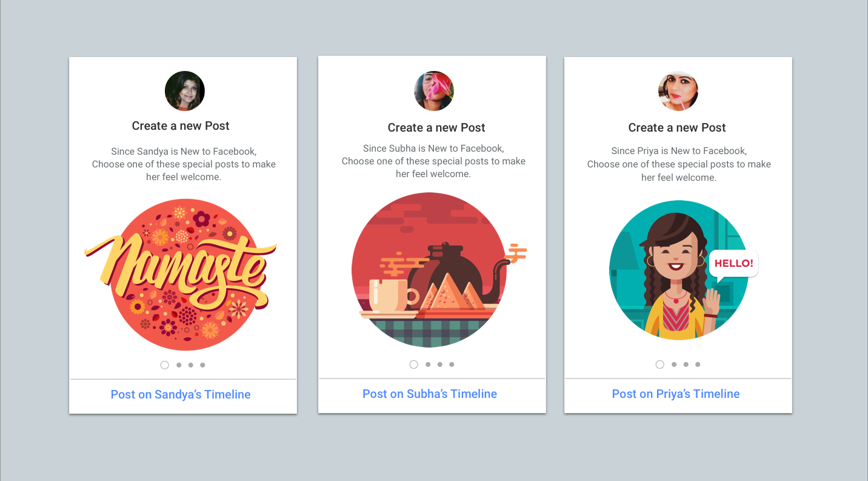Post on Sandya's Timeline
This screenshot has height=481, width=868.
pyautogui.click(x=181, y=394)
